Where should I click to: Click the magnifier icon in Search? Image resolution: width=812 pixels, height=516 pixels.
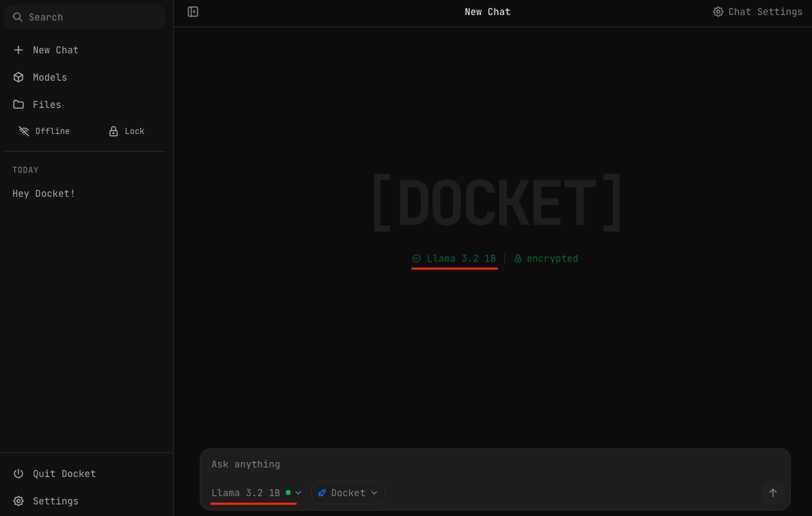(18, 17)
